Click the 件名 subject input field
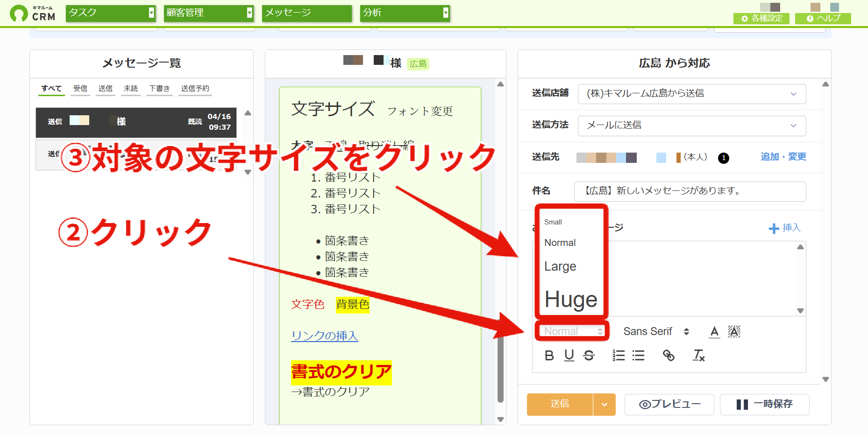 pos(690,191)
